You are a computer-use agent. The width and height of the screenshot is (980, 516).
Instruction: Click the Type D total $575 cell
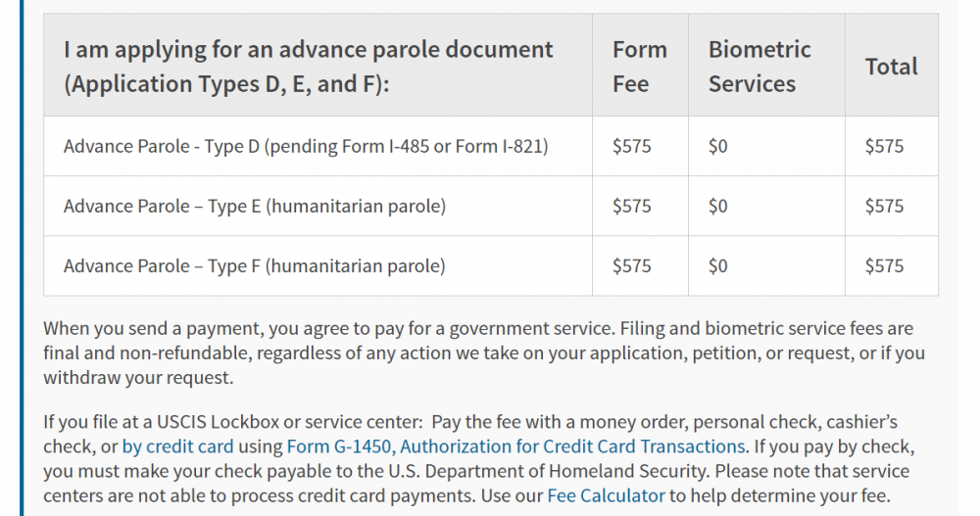coord(884,147)
